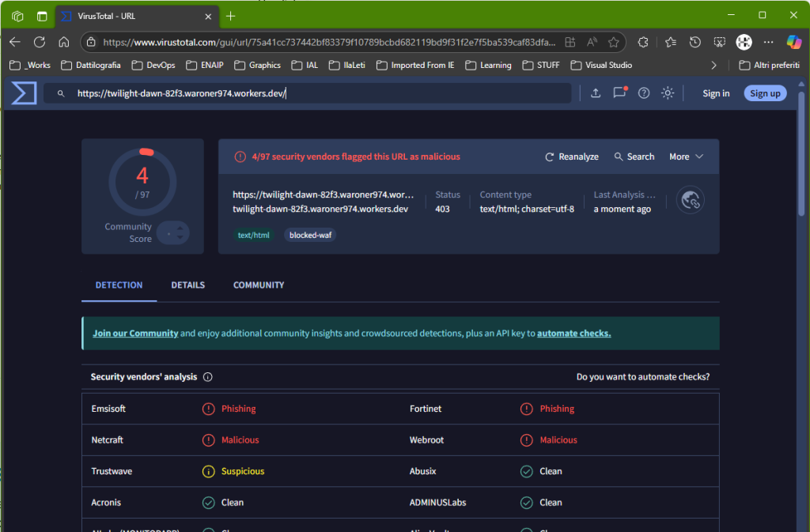Open a new browser tab

coord(231,17)
